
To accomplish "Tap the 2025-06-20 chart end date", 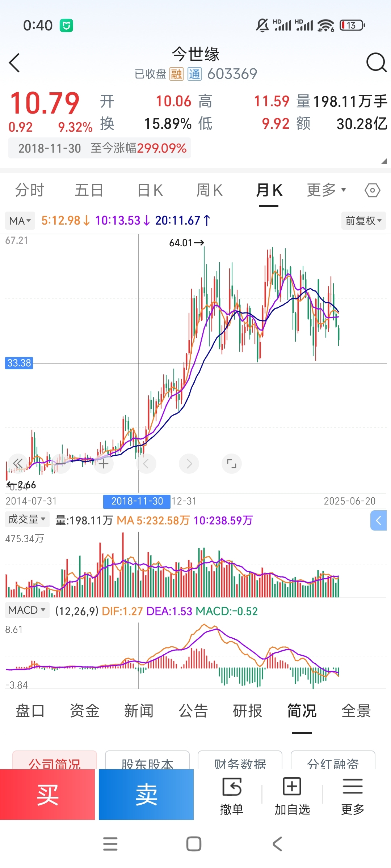I will [349, 501].
